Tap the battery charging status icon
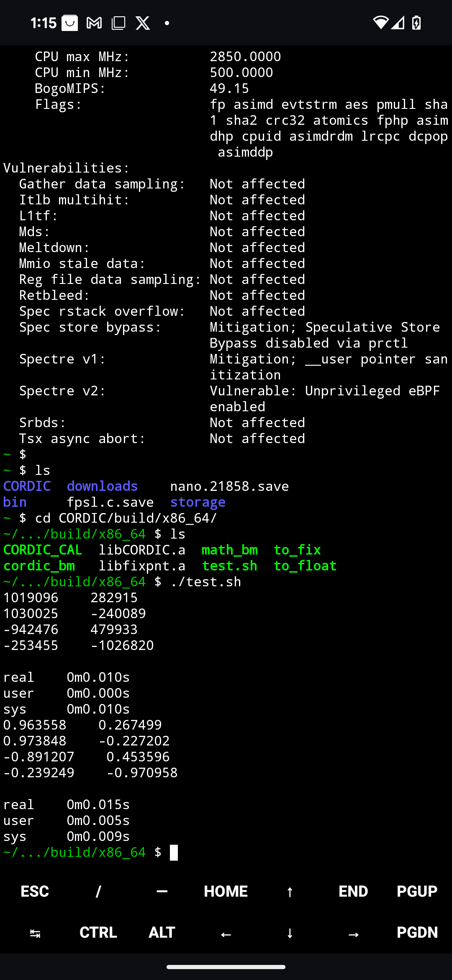The width and height of the screenshot is (452, 980). click(x=416, y=23)
